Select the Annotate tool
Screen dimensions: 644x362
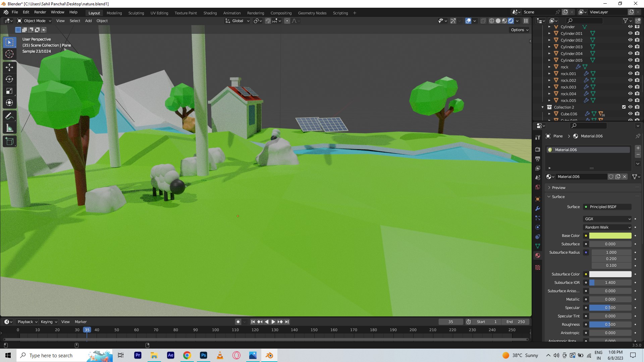click(x=9, y=116)
